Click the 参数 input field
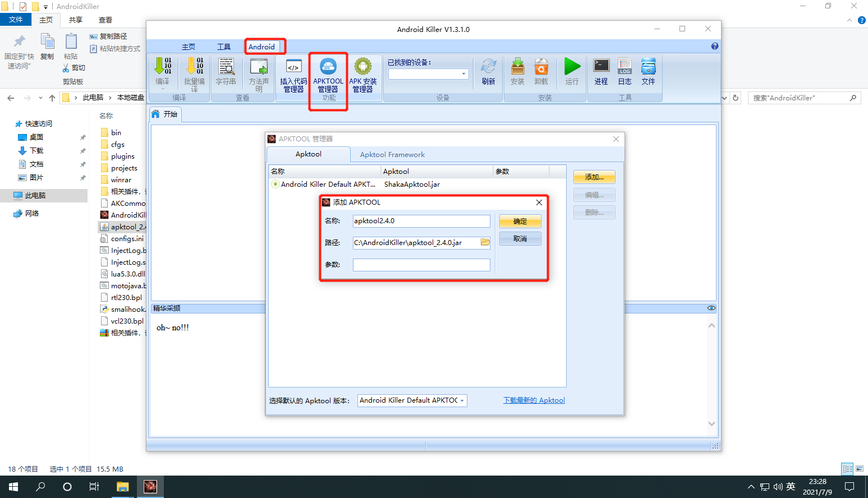Viewport: 868px width, 498px height. (x=421, y=265)
